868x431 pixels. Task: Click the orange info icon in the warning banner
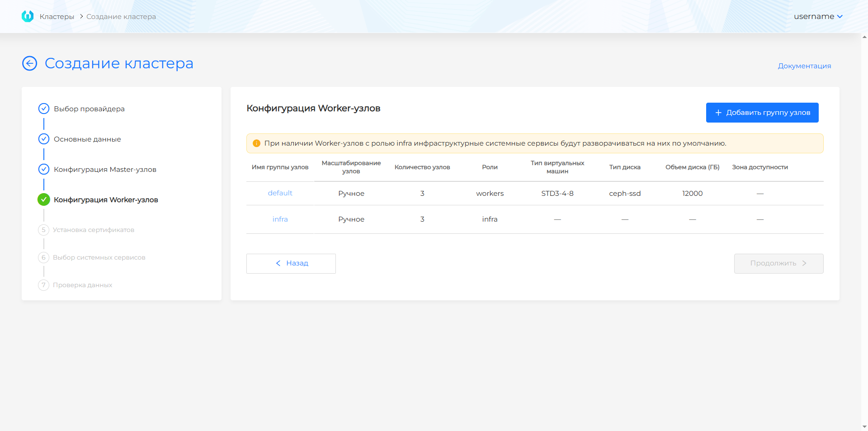coord(256,143)
